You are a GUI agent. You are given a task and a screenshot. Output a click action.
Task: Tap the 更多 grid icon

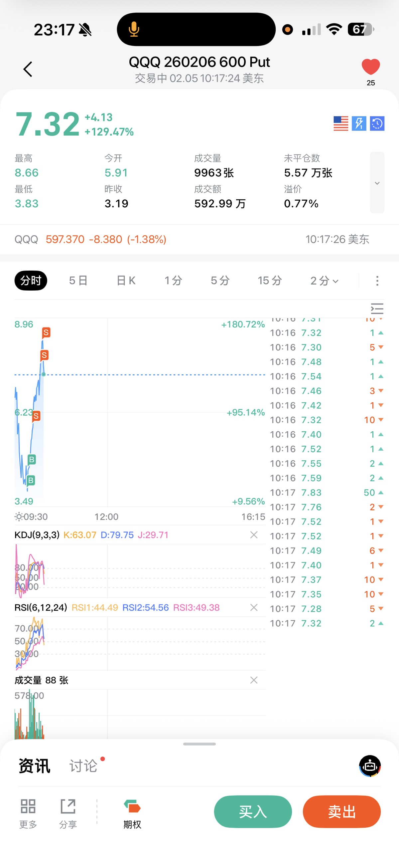28,812
